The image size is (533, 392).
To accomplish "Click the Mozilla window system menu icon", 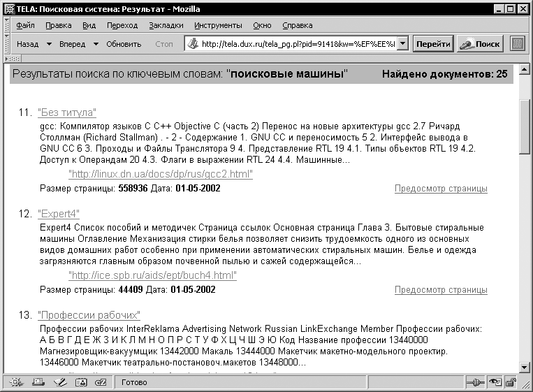I will 10,9.
